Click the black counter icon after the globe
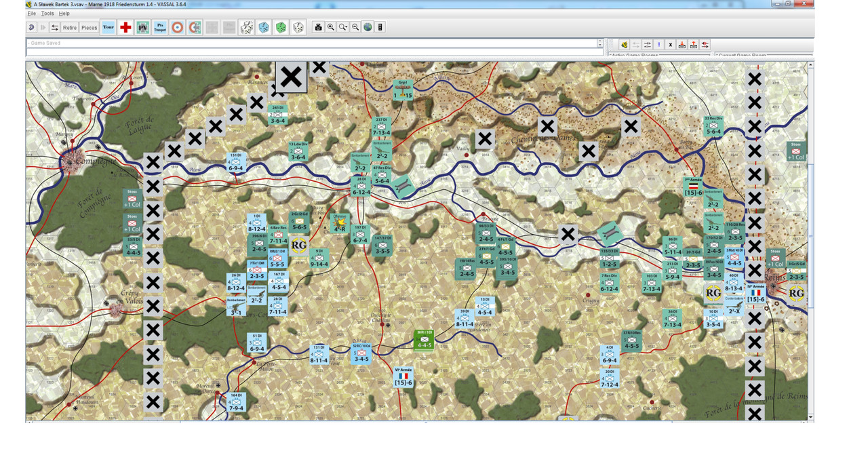868x470 pixels. point(380,27)
